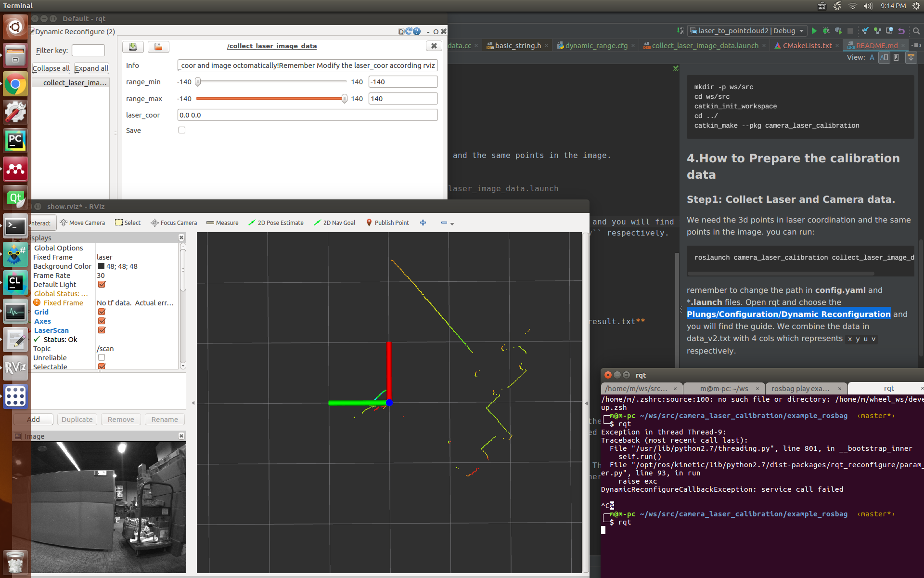924x578 pixels.
Task: Open Chrome from the Ubuntu dock
Action: (x=15, y=84)
